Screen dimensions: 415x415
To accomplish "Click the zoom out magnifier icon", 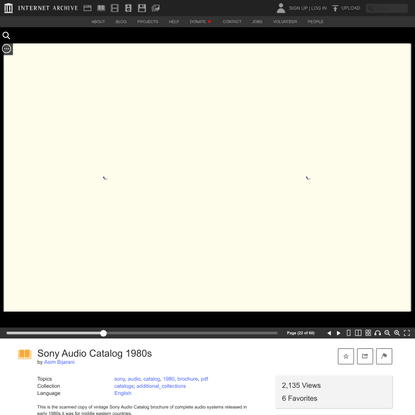I will (387, 333).
